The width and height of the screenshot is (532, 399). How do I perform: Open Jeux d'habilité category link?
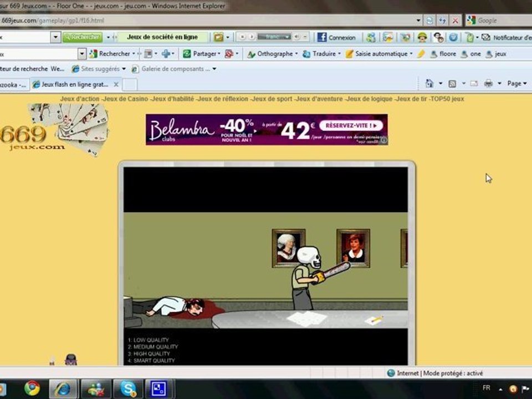click(172, 99)
